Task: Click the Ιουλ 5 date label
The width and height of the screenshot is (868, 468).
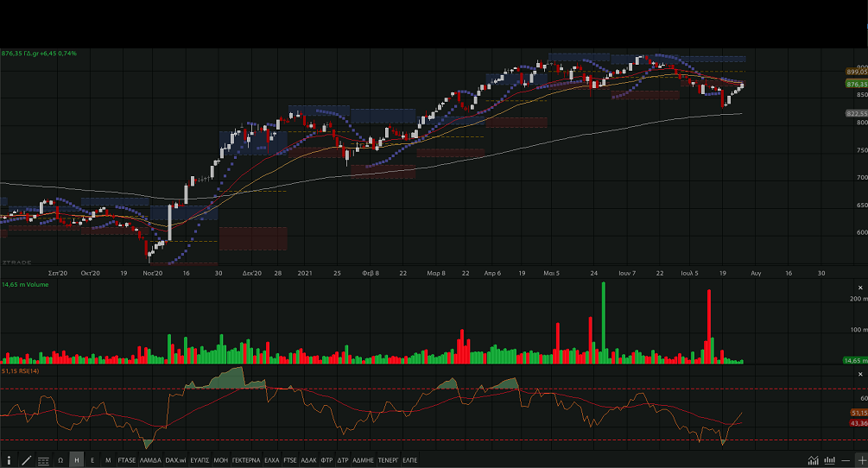Action: point(689,273)
